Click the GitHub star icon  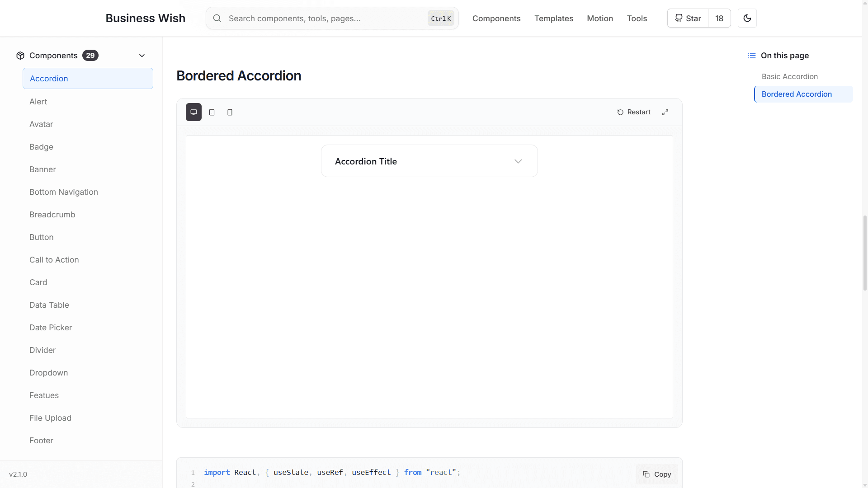tap(678, 18)
